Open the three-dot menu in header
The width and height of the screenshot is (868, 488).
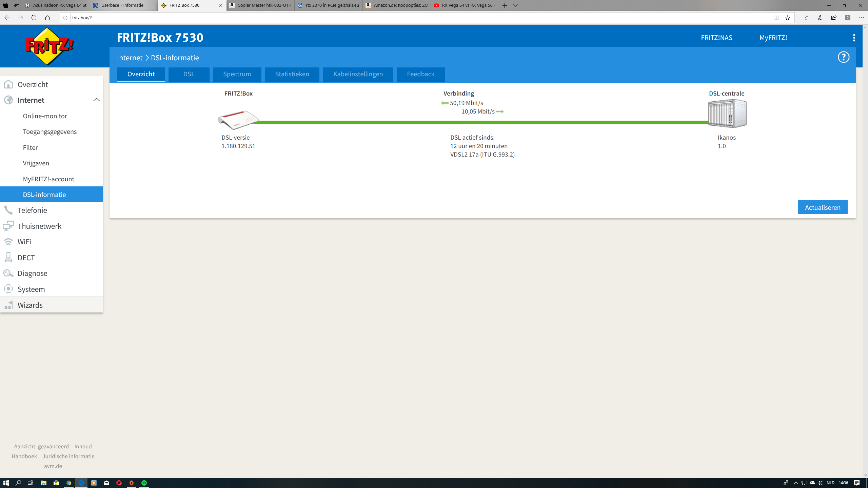[854, 38]
